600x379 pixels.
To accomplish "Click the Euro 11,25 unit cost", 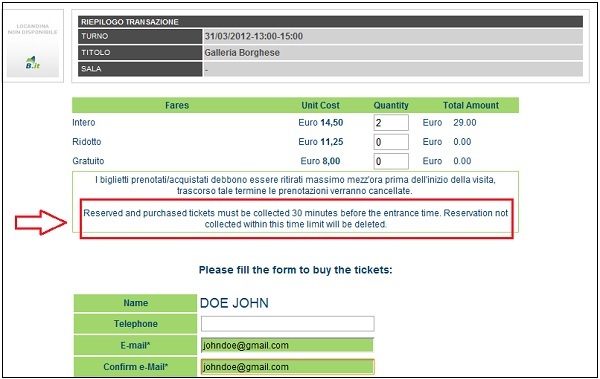I will point(321,142).
